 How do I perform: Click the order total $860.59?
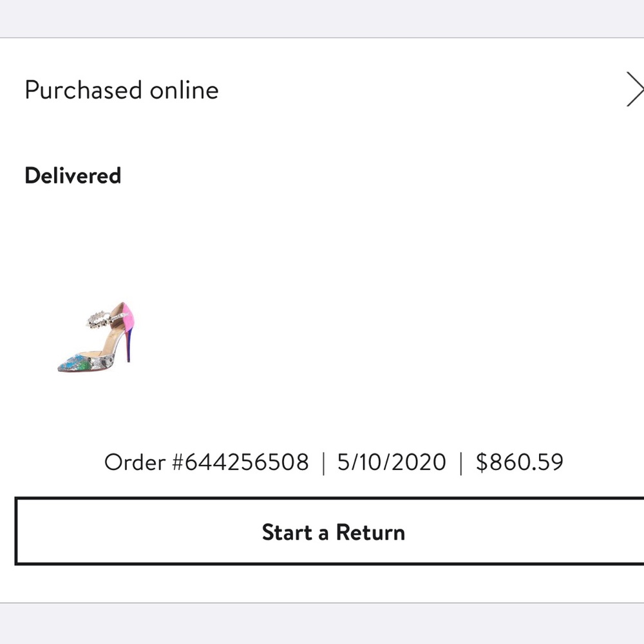[x=520, y=462]
